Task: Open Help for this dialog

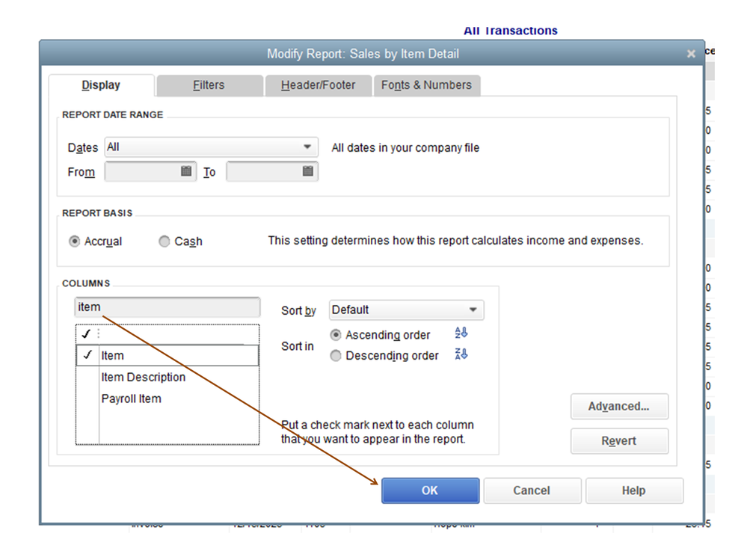Action: tap(634, 490)
